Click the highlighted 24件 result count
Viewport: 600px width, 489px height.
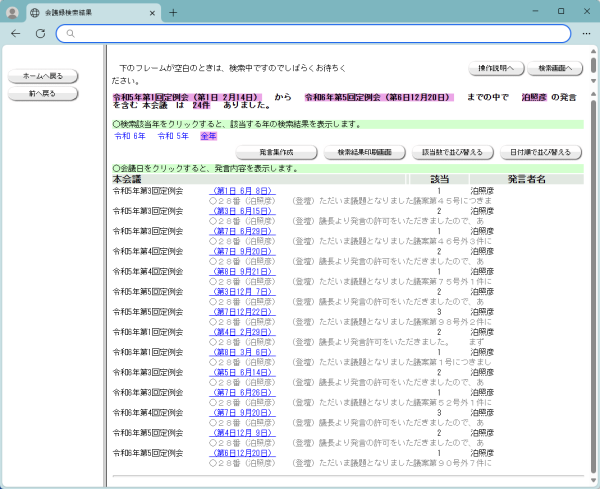(x=201, y=105)
